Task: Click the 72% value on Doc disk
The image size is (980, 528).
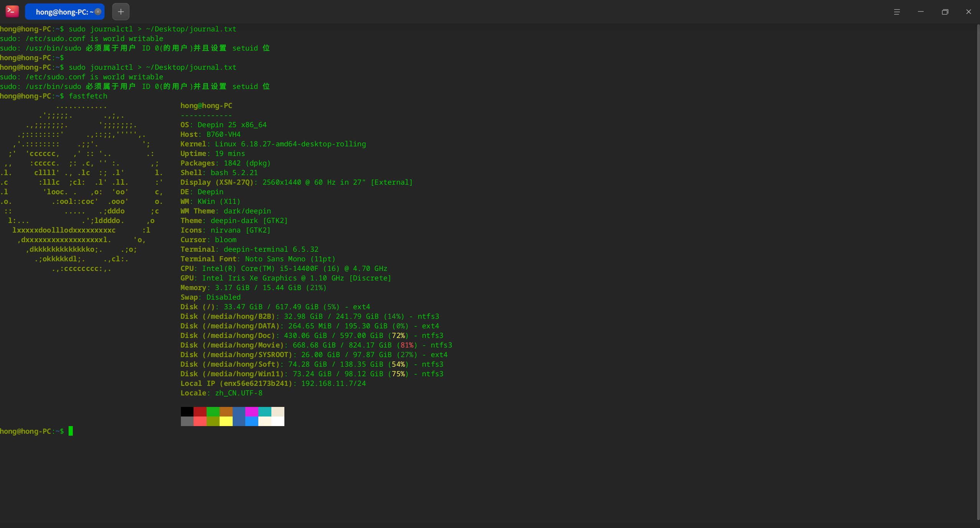Action: [x=398, y=336]
